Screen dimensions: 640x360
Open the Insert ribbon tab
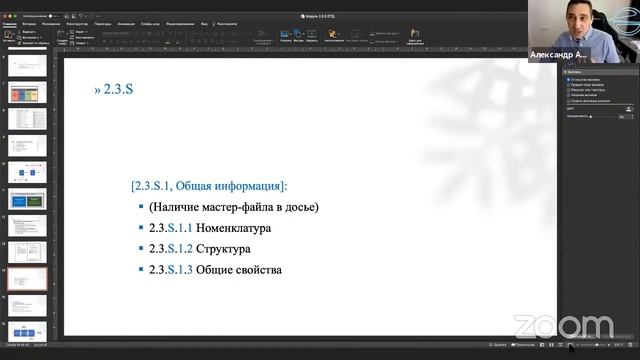(x=29, y=24)
